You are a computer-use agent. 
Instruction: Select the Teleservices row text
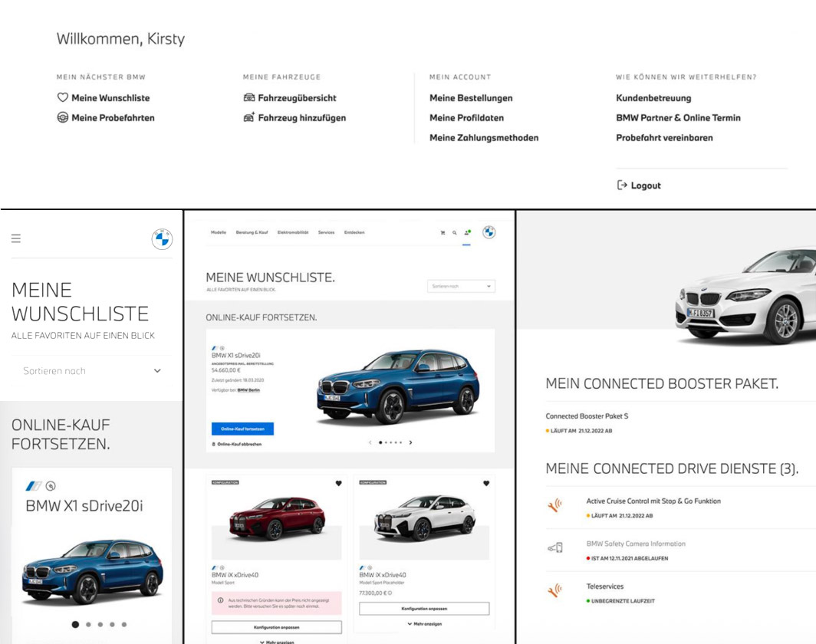point(604,586)
